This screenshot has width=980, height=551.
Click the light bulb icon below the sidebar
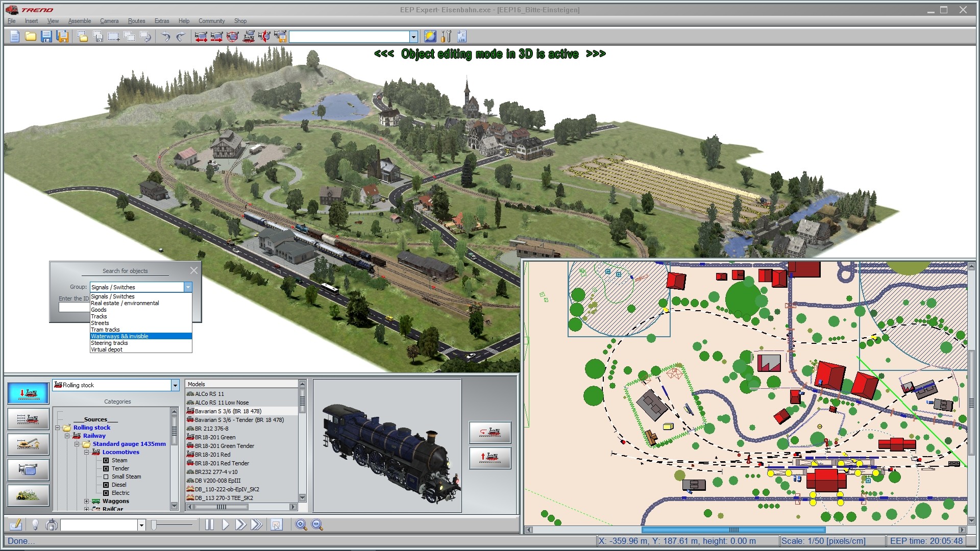35,524
